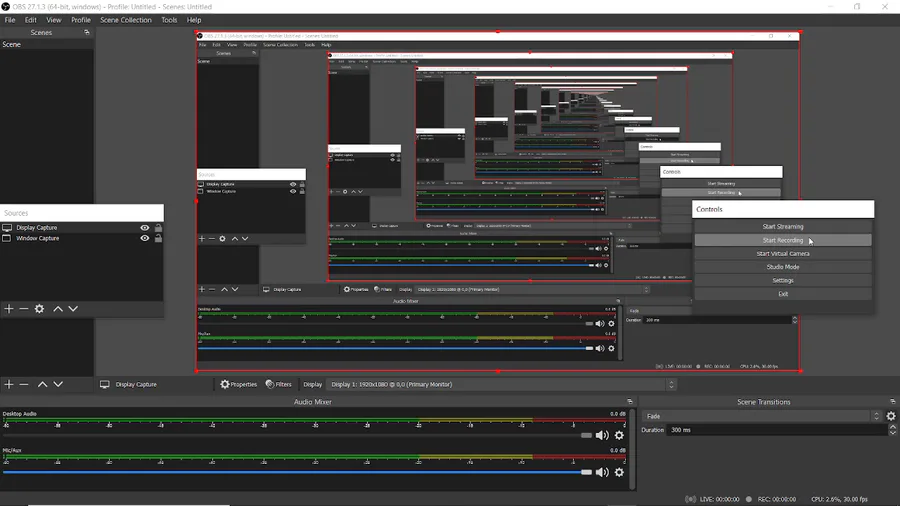Open the View menu
This screenshot has width=900, height=506.
pyautogui.click(x=53, y=20)
